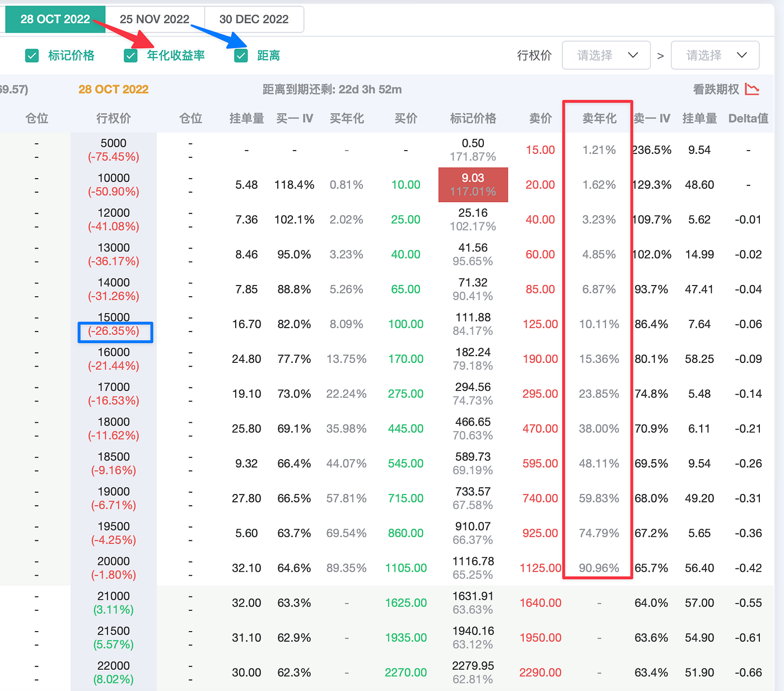The width and height of the screenshot is (784, 691).
Task: Click ask price 15.00
Action: (540, 150)
